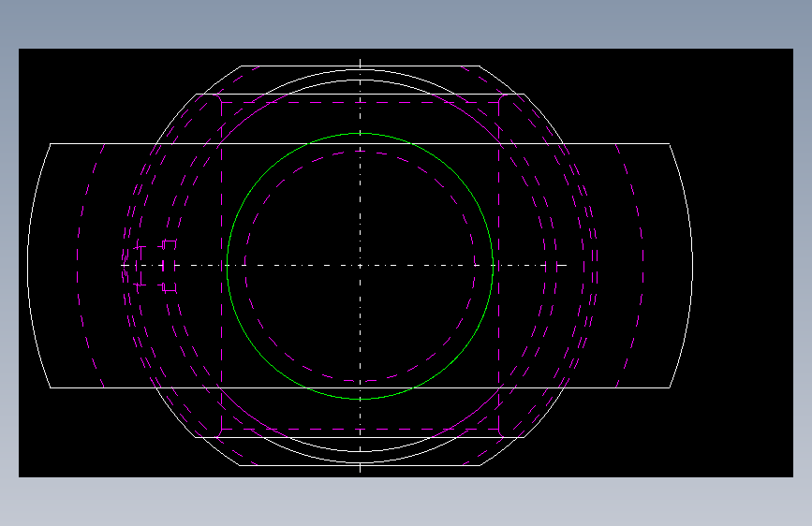This screenshot has height=526, width=812.
Task: Click the black CAD drawing preview image
Action: click(406, 262)
